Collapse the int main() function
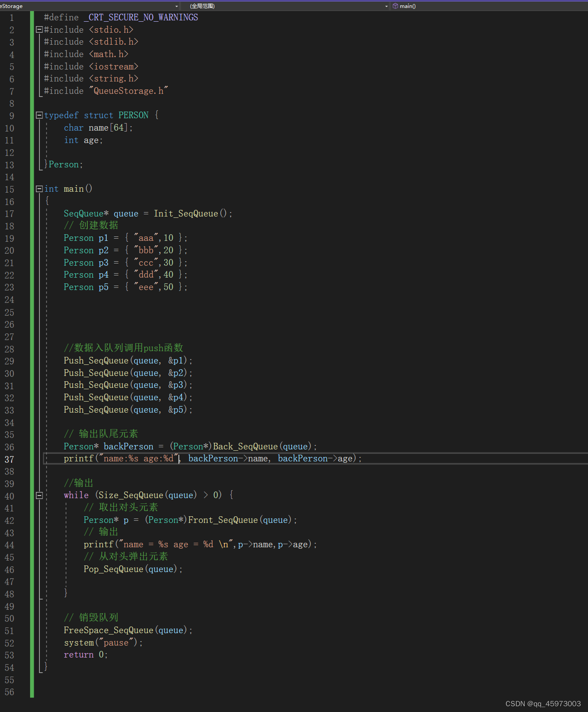The height and width of the screenshot is (712, 588). click(39, 189)
